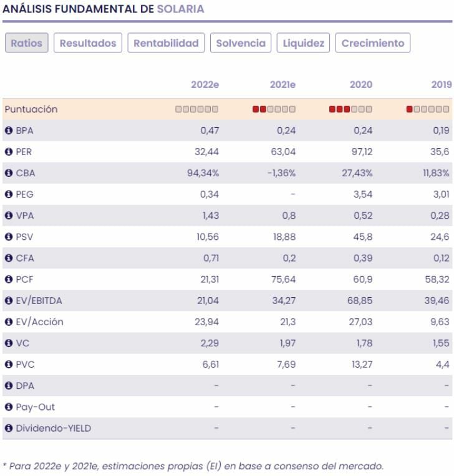Click the PEG info icon
The height and width of the screenshot is (476, 454).
[9, 194]
